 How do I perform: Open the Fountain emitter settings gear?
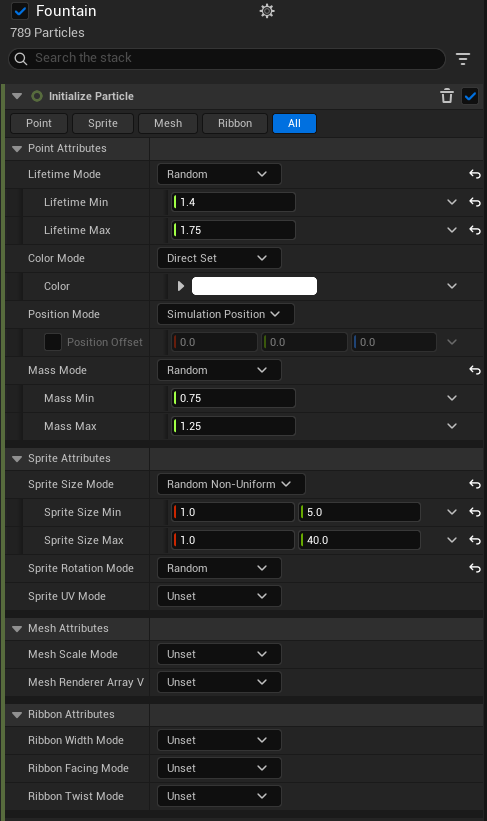coord(267,11)
